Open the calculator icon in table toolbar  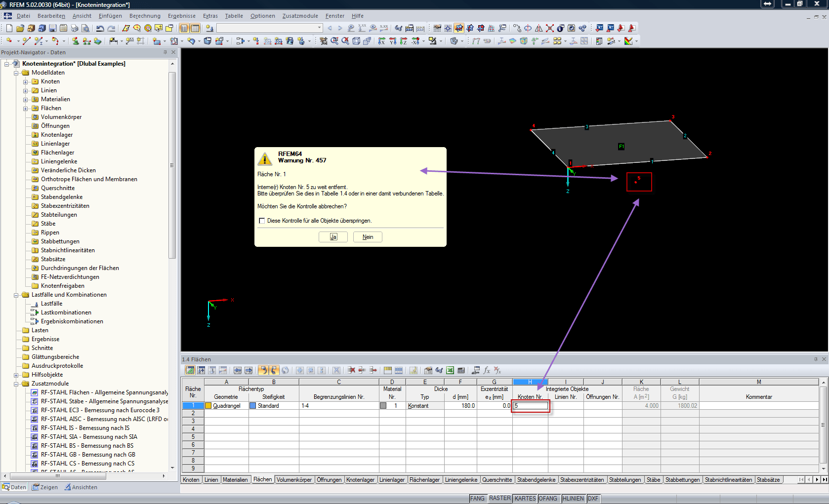click(x=460, y=370)
